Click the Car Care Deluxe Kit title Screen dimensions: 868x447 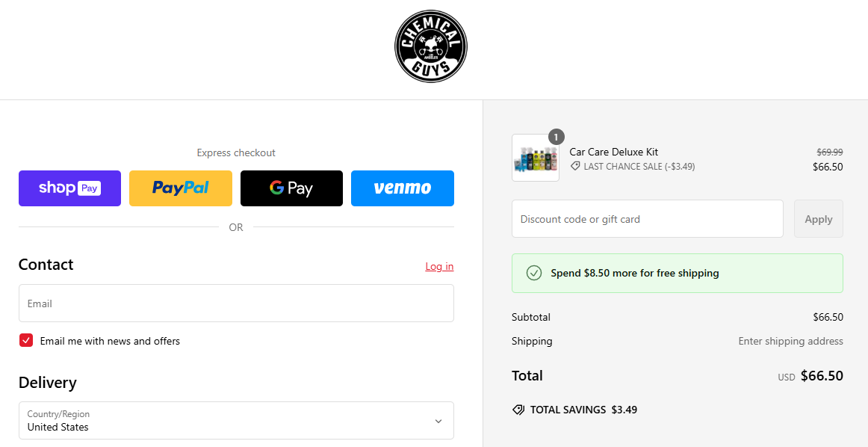coord(613,152)
